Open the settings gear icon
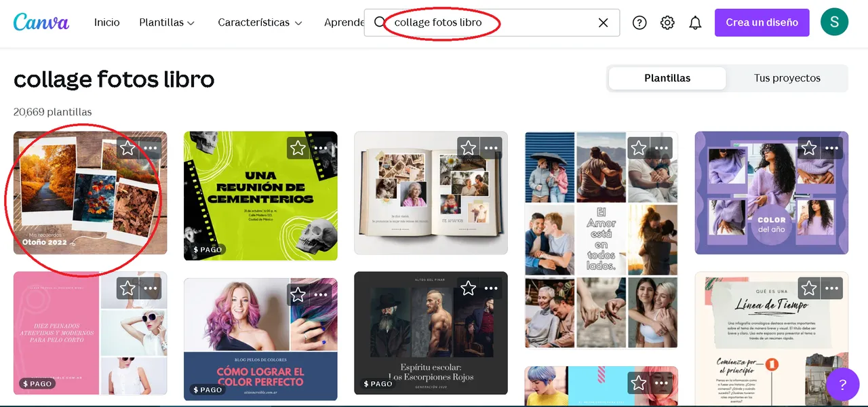Image resolution: width=868 pixels, height=407 pixels. coord(667,22)
